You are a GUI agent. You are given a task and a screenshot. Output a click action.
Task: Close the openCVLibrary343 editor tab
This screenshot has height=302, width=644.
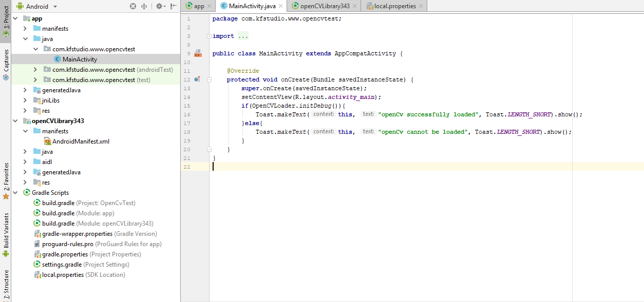pos(354,6)
